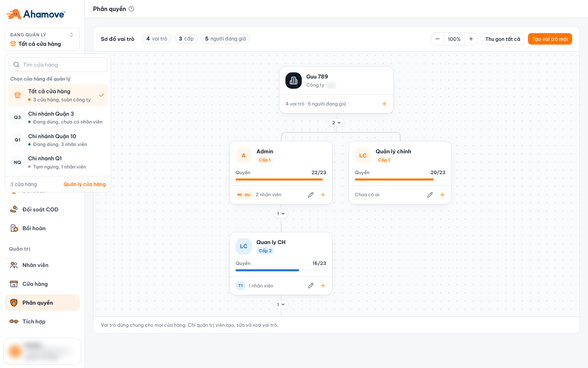Screen dimensions: 588x368
Task: Choose Chi nhanh Q1 paused store
Action: (x=58, y=162)
